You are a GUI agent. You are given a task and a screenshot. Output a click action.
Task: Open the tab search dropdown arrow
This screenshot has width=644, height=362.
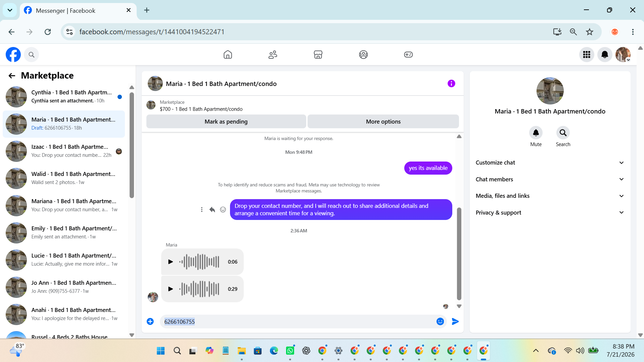pyautogui.click(x=10, y=10)
